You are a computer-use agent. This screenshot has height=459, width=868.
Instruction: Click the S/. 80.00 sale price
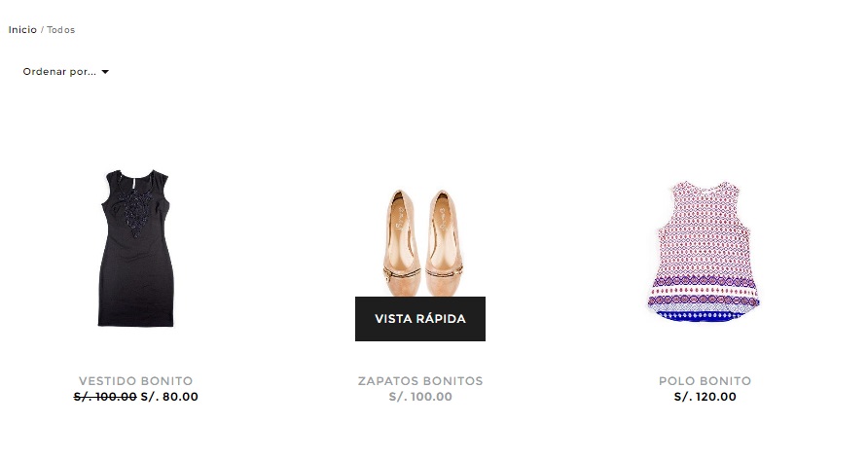(169, 397)
